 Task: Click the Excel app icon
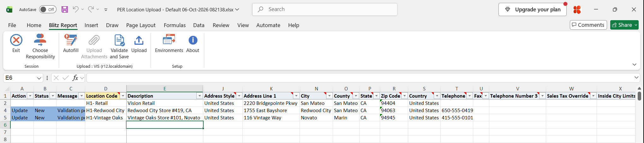9,9
